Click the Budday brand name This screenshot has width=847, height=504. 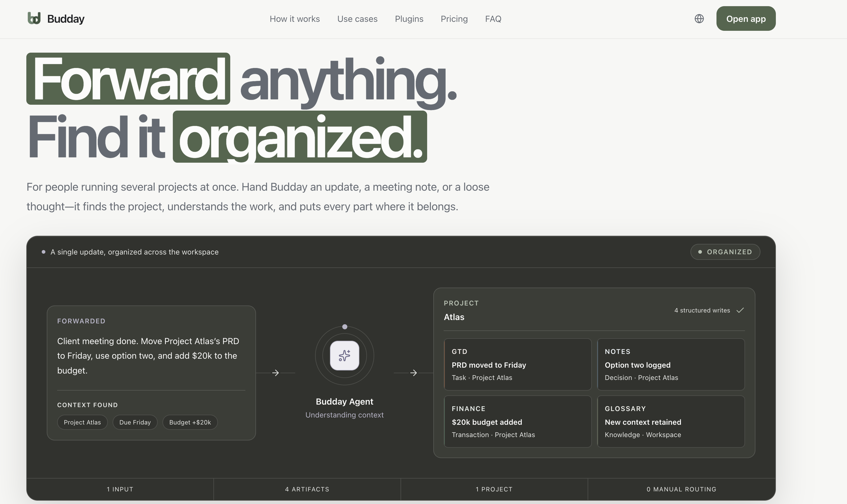click(66, 19)
